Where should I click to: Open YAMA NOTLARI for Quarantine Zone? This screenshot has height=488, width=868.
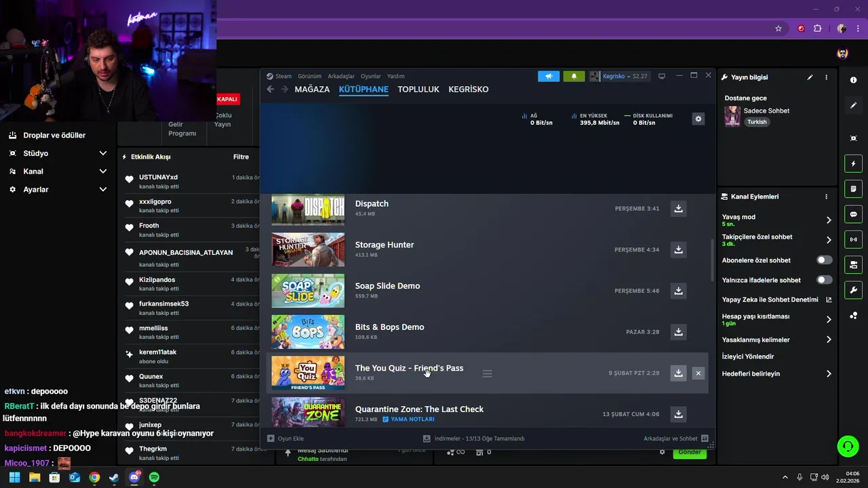click(x=408, y=420)
